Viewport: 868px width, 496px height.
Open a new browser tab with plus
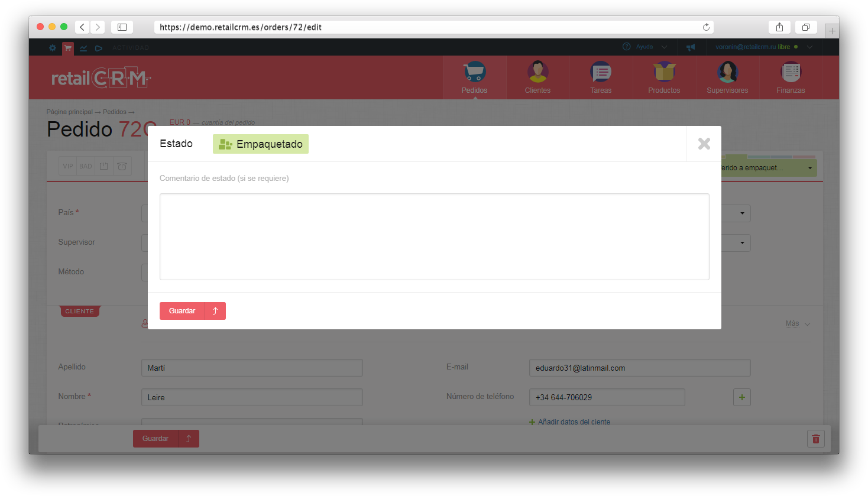pos(832,31)
